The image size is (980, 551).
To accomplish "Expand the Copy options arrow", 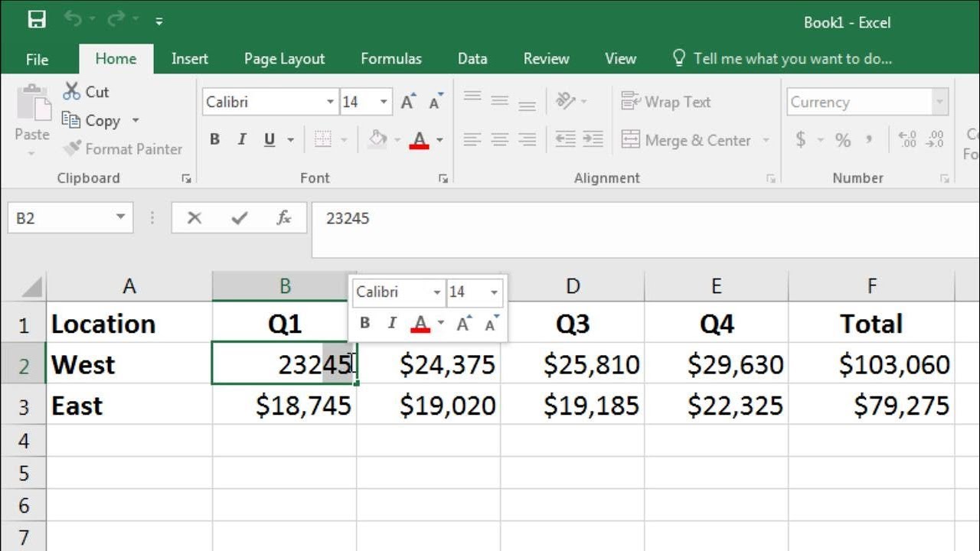I will click(x=136, y=121).
